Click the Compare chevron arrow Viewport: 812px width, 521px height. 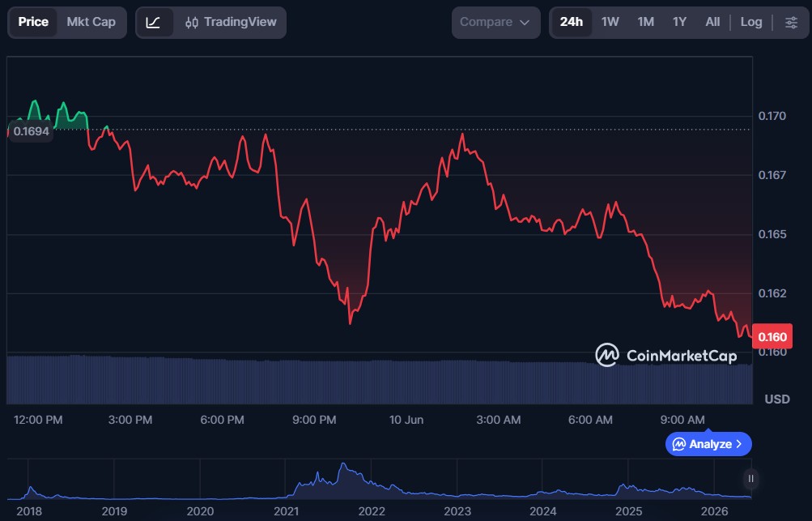pyautogui.click(x=524, y=23)
